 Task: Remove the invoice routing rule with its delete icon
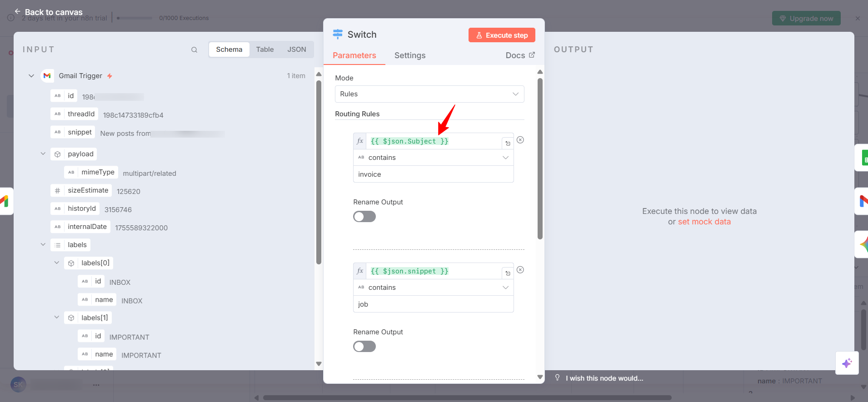pos(520,140)
